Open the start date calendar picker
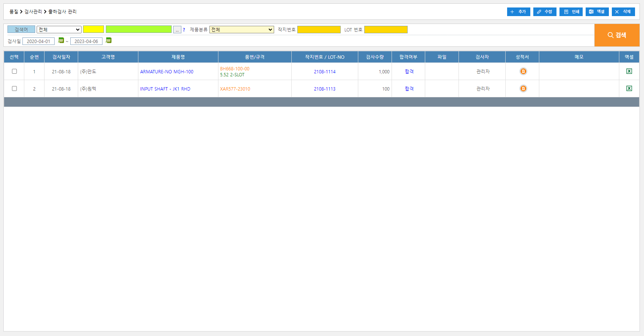 tap(61, 40)
